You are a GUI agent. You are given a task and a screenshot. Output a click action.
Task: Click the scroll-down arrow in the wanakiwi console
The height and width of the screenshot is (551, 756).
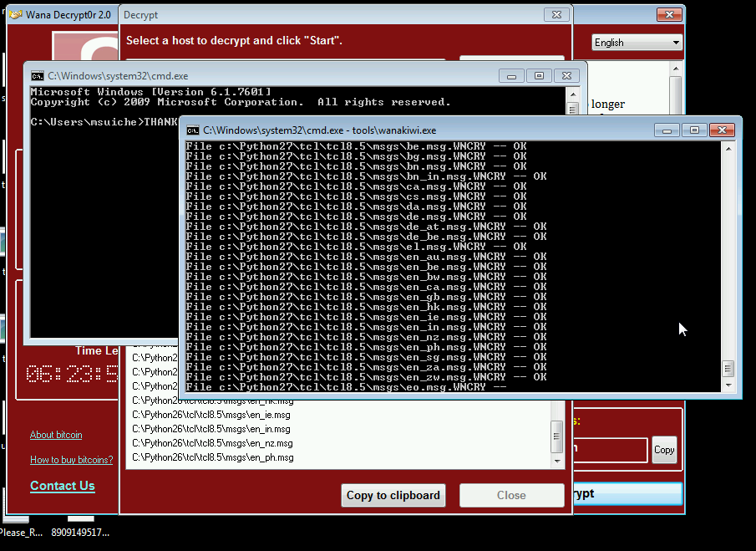point(728,385)
